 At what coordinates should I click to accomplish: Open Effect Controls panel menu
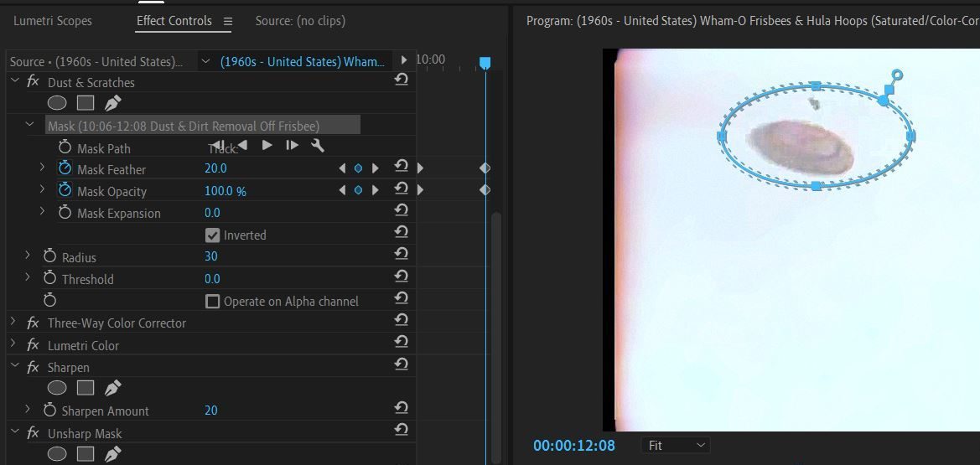coord(227,21)
